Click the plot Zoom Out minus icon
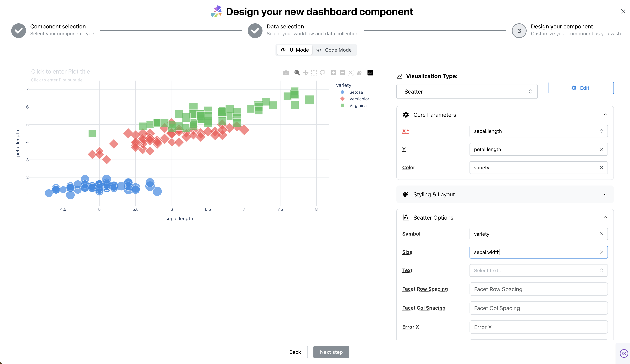 click(x=342, y=73)
